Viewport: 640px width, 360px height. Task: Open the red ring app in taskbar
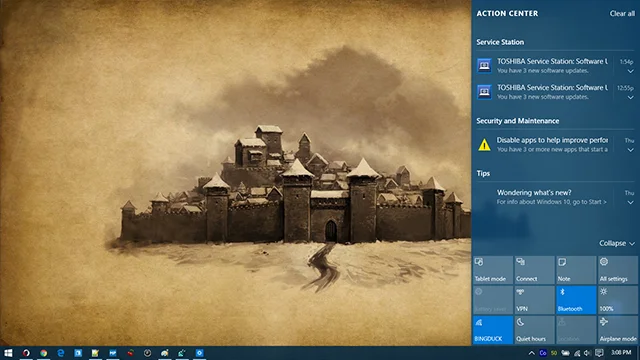point(26,353)
